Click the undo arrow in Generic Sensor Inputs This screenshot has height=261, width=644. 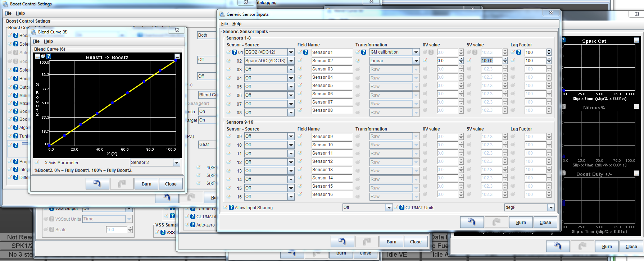[x=472, y=222]
